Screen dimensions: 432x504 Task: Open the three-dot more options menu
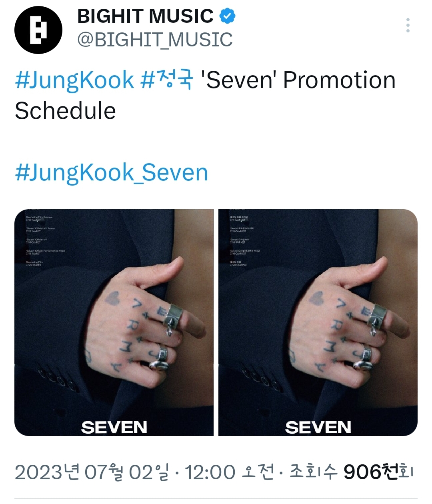tap(408, 25)
